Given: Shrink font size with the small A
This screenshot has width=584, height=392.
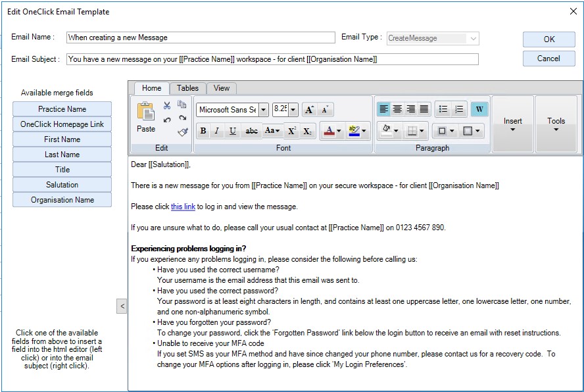Looking at the screenshot, I should [325, 110].
